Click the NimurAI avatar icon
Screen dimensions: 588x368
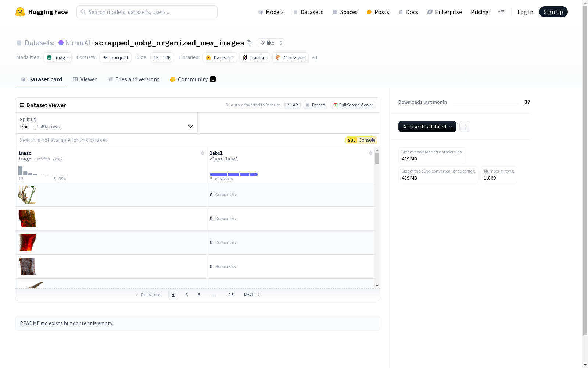click(61, 43)
